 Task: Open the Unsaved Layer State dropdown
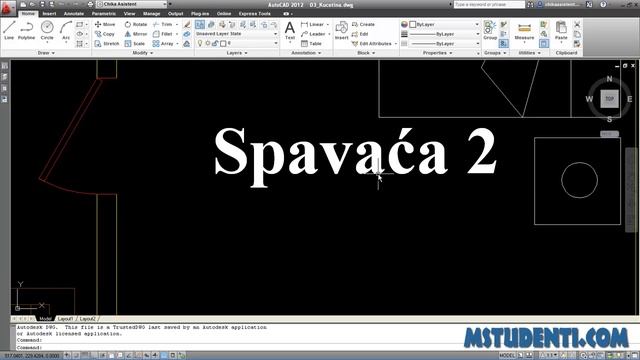tap(236, 34)
